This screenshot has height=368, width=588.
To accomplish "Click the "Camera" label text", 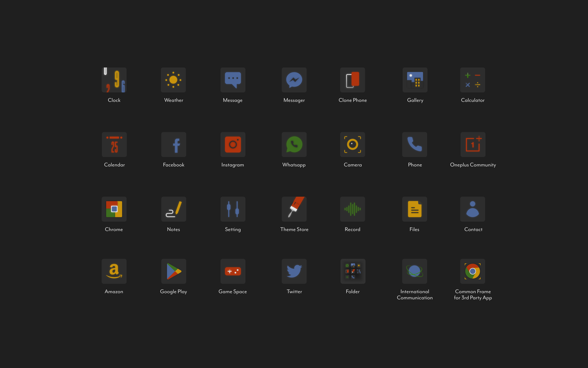I will 353,165.
